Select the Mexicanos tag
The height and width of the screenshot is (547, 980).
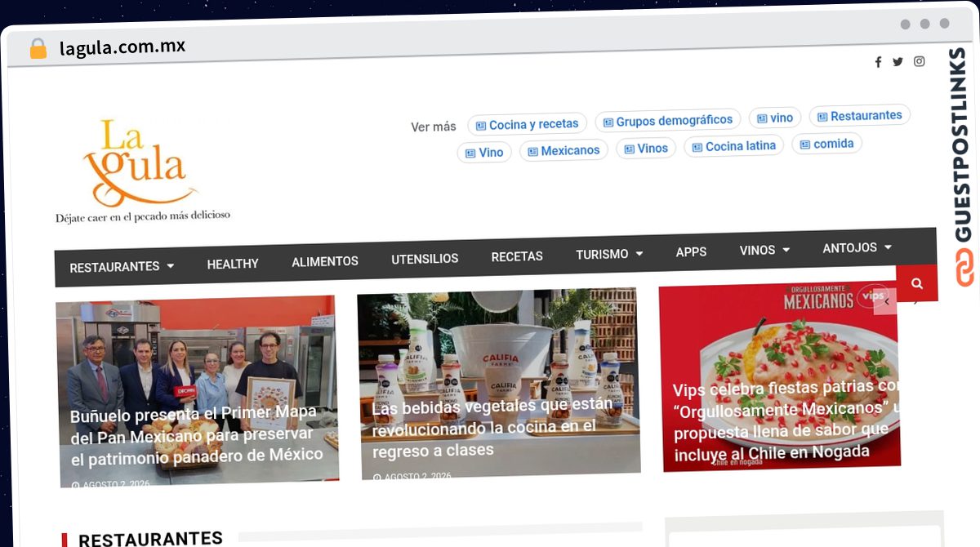coord(563,150)
